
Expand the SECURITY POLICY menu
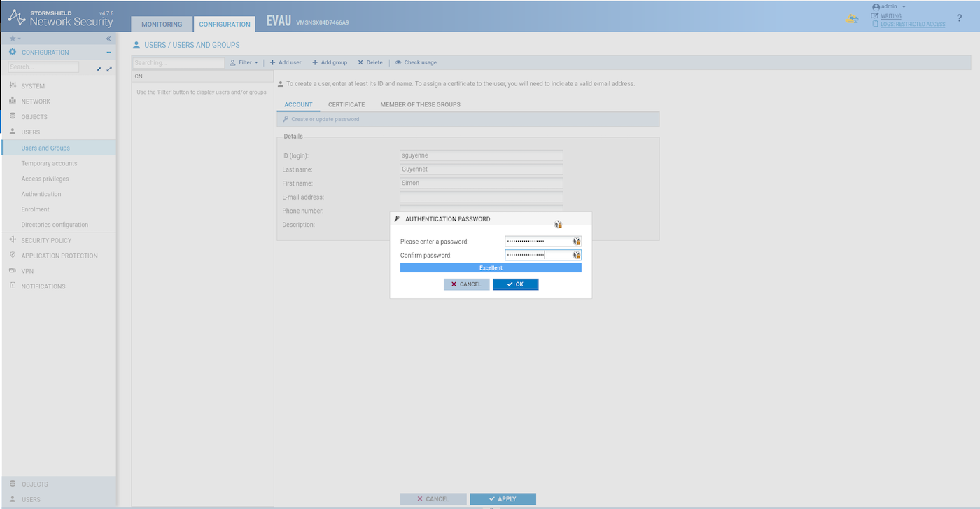46,240
